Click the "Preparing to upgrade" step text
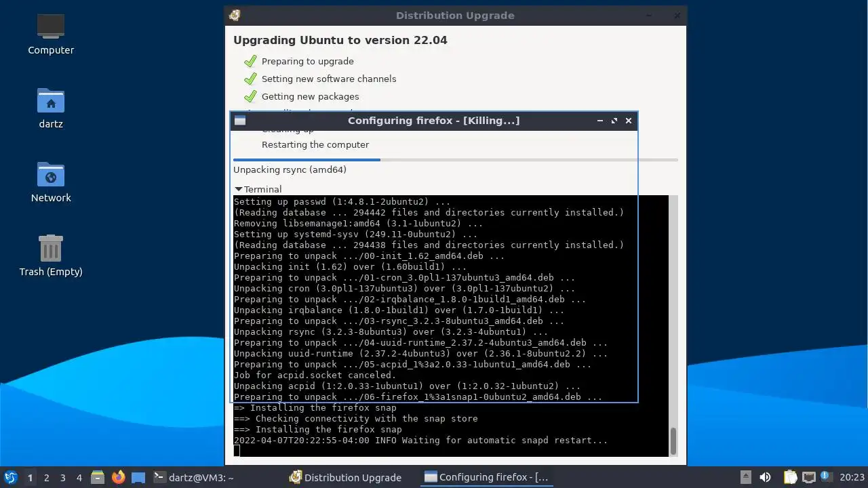This screenshot has width=868, height=488. (307, 61)
